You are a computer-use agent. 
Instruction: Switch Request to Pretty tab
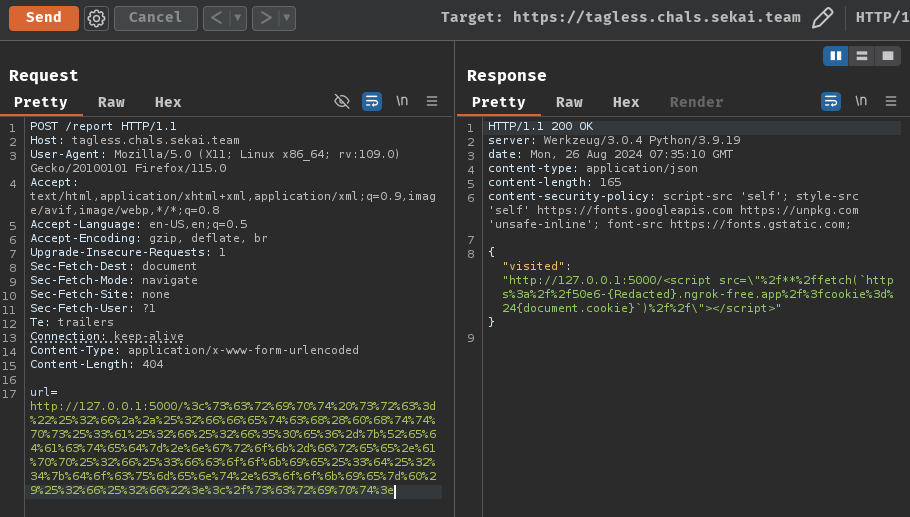(x=41, y=102)
